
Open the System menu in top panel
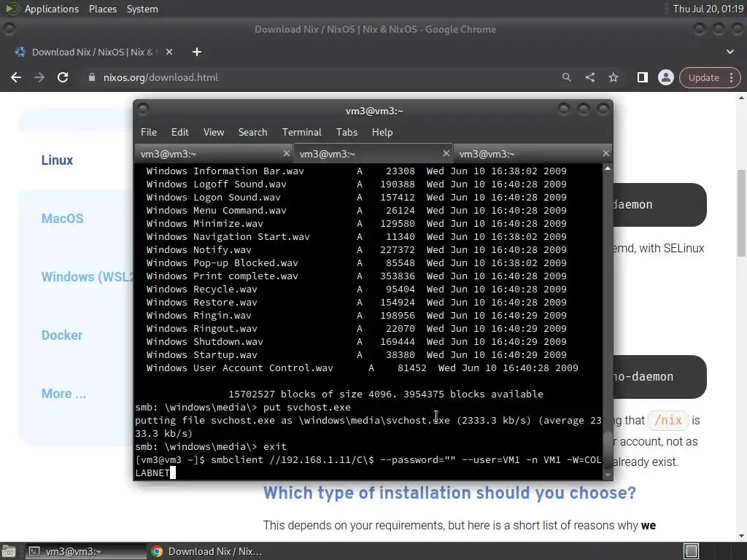click(x=142, y=9)
